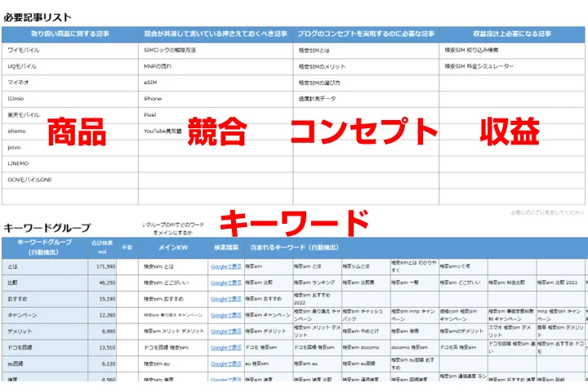Select the ワイモバイル cell in product list
This screenshot has width=588, height=392.
(70, 51)
